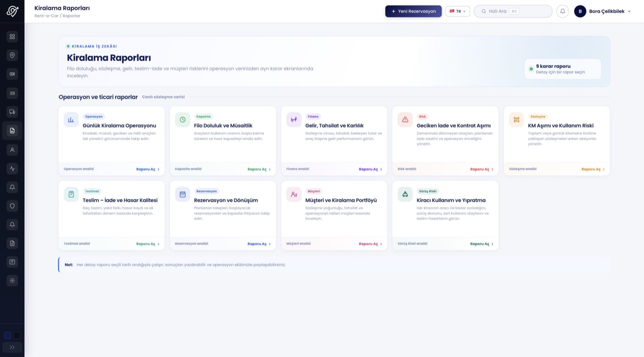Open the camera icon in the sidebar
This screenshot has width=644, height=357.
12,74
